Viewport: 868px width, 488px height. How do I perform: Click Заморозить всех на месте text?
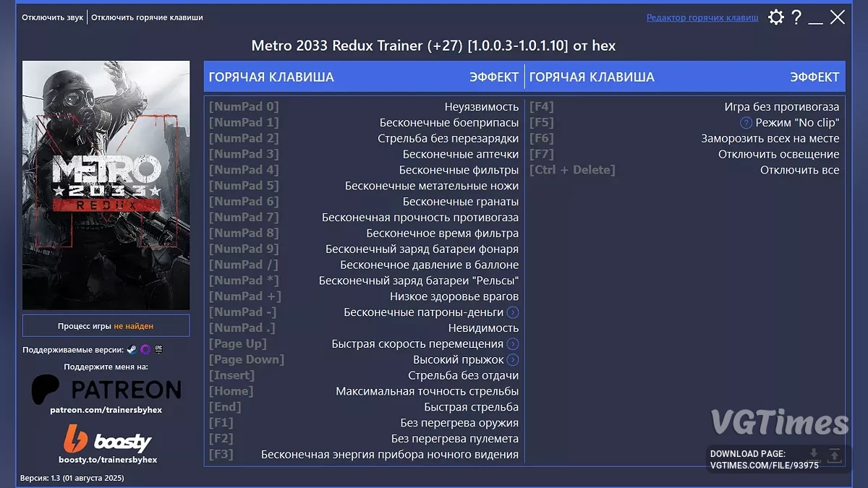[770, 139]
